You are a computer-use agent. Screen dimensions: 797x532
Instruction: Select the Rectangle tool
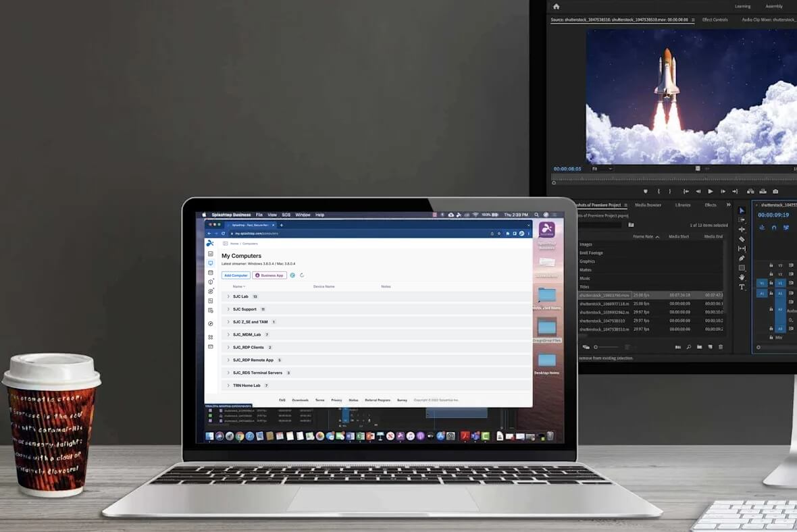pos(742,268)
